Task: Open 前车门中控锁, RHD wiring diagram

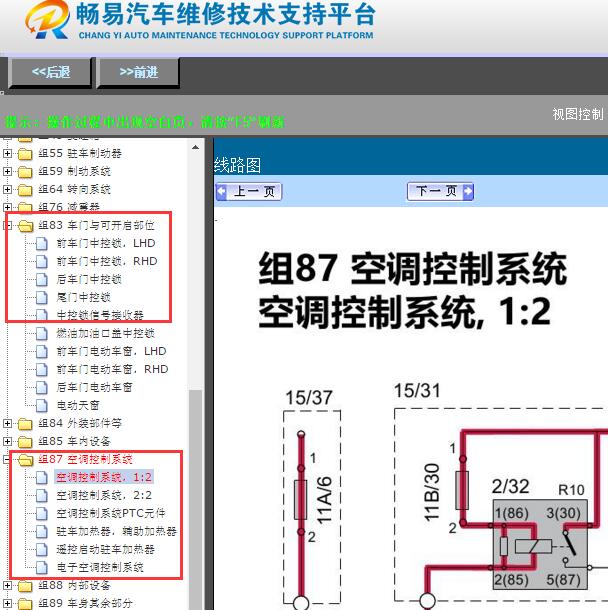Action: tap(107, 261)
